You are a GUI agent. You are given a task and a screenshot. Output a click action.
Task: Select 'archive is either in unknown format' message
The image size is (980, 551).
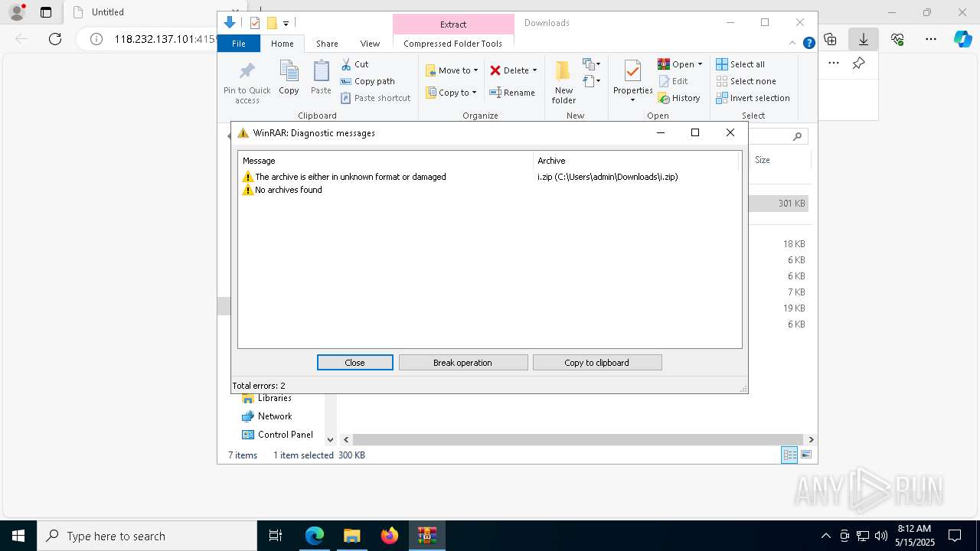point(344,177)
